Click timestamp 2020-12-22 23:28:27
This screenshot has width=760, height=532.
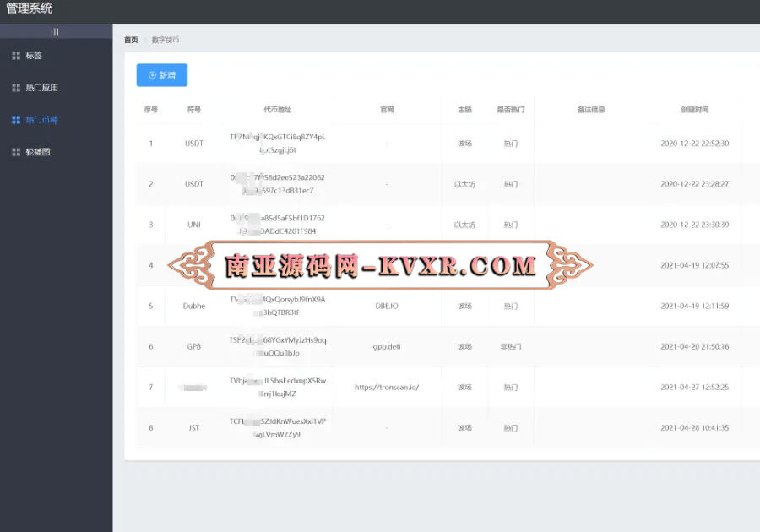pyautogui.click(x=695, y=184)
